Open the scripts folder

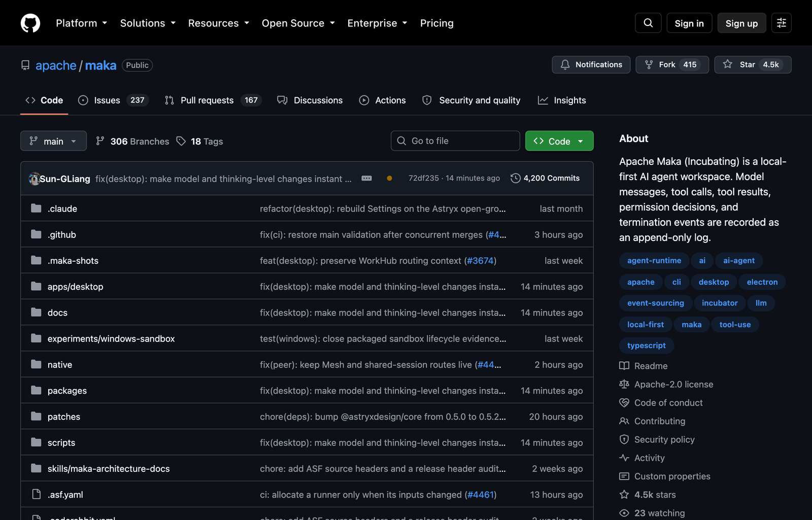click(61, 442)
